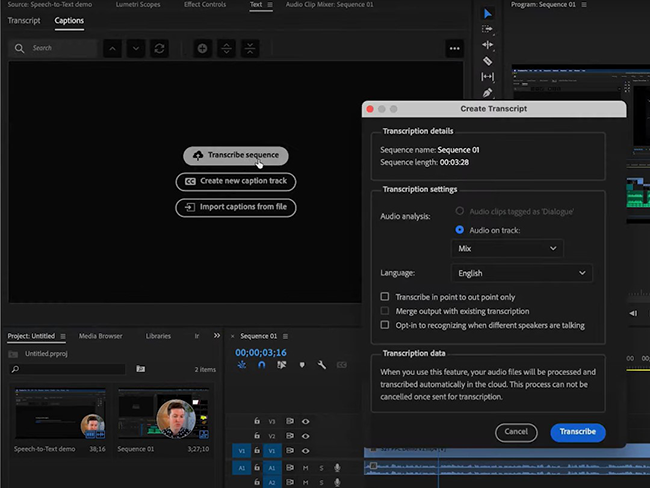Screen dimensions: 650x488
Task: Switch to the Transcript tab
Action: pos(24,20)
